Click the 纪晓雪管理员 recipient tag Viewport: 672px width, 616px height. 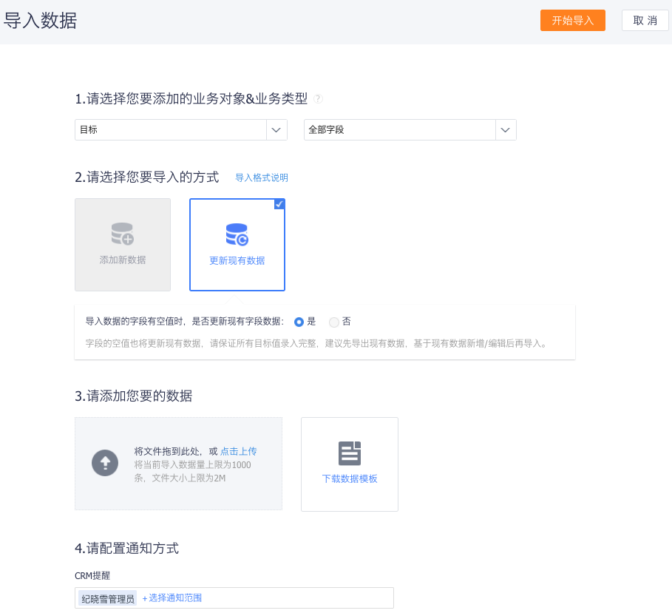point(108,599)
